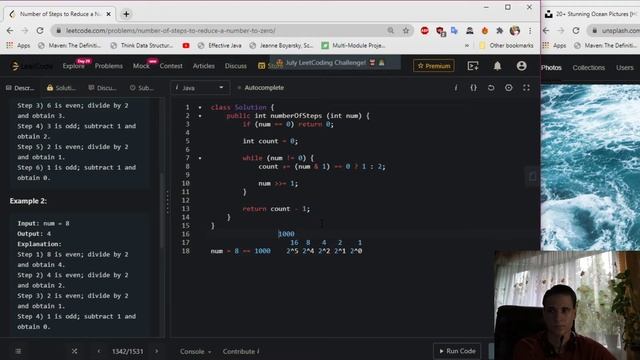Viewport: 640px width, 360px height.
Task: Open Problems in the navigation bar
Action: (109, 66)
